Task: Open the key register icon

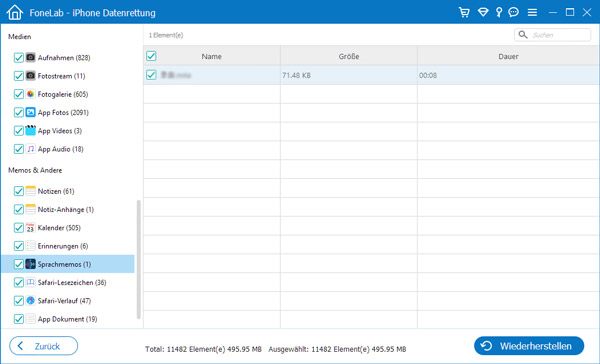Action: (x=499, y=12)
